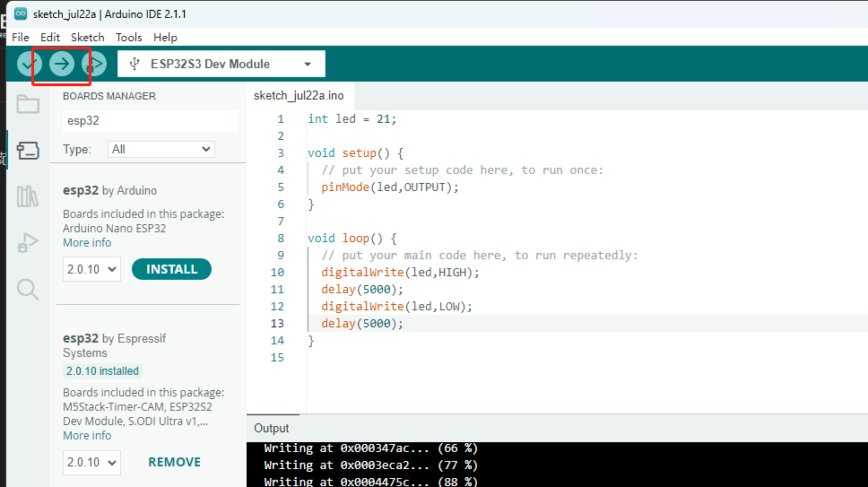Screen dimensions: 868x487
Task: Click the 'digitalWrite(led,LOW);' line
Action: [397, 307]
